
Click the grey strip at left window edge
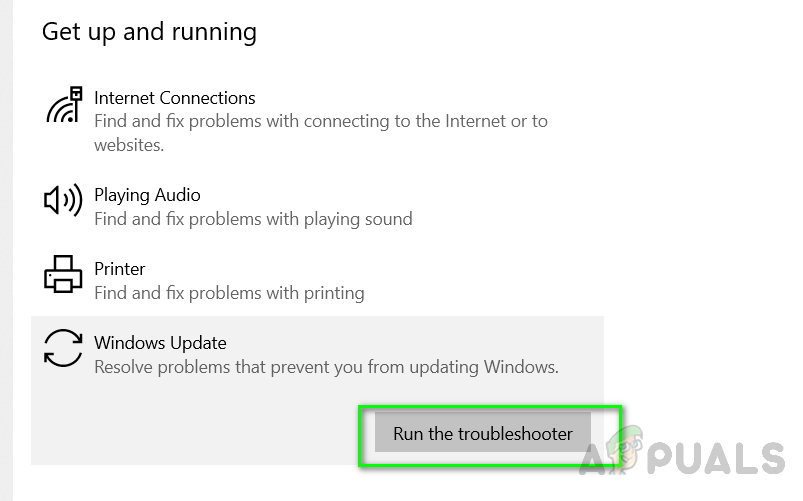pyautogui.click(x=5, y=250)
